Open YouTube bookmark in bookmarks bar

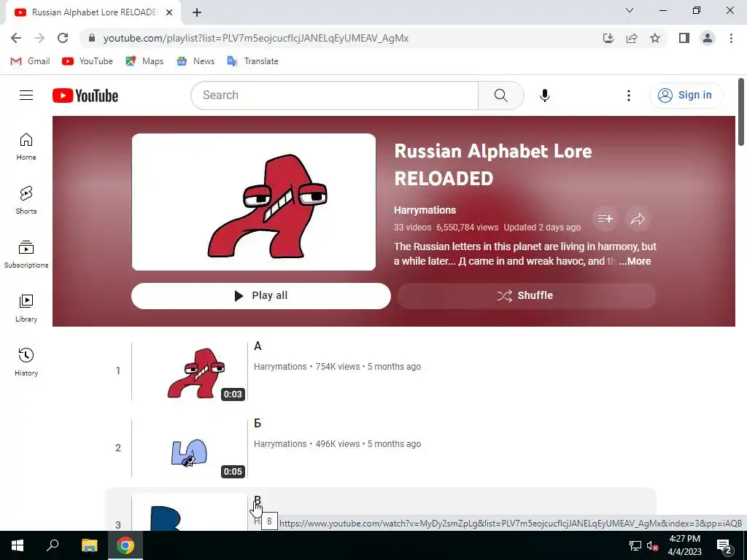point(88,61)
